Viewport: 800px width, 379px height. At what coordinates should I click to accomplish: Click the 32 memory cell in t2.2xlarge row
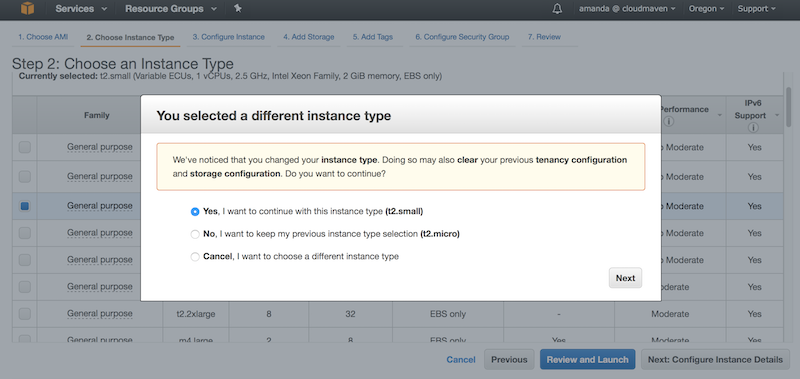pos(350,314)
